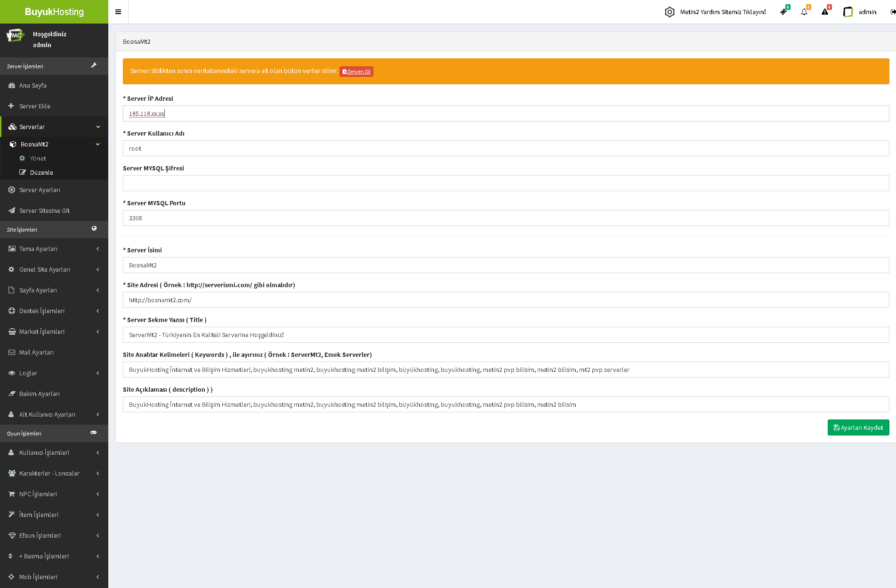Save settings with Ayarları Kaydet button
Image resolution: width=896 pixels, height=588 pixels.
click(858, 427)
